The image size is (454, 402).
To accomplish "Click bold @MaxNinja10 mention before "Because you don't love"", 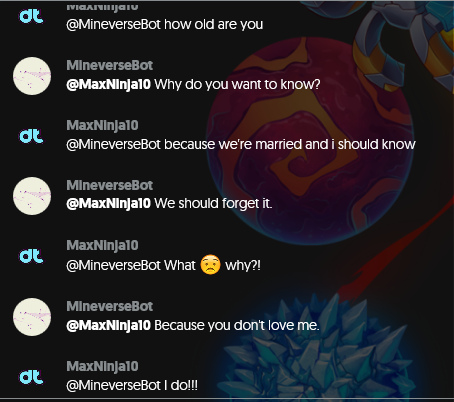I will 109,325.
